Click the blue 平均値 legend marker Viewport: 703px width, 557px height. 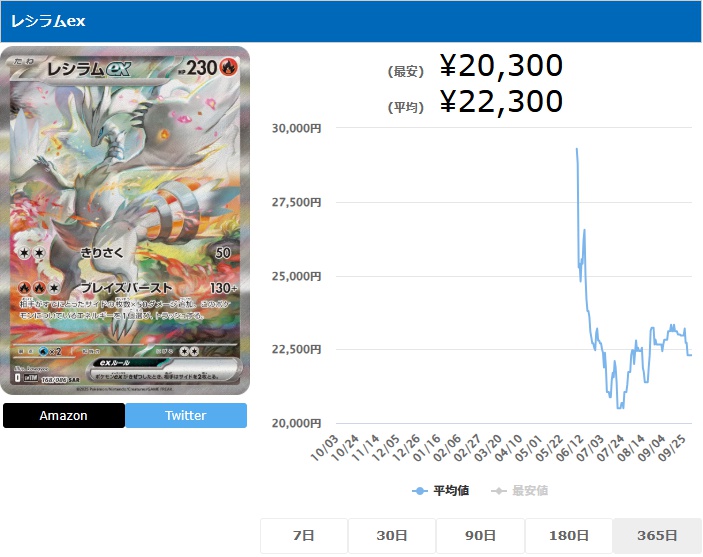pyautogui.click(x=420, y=491)
